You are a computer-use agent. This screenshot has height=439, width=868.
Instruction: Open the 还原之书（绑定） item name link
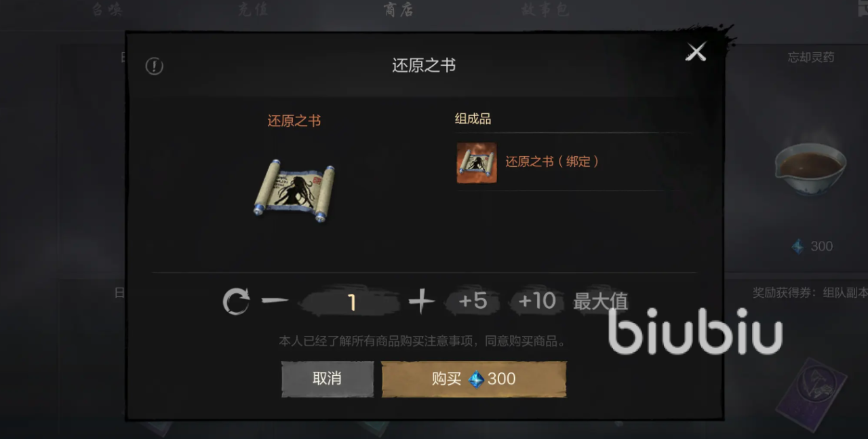pos(553,162)
